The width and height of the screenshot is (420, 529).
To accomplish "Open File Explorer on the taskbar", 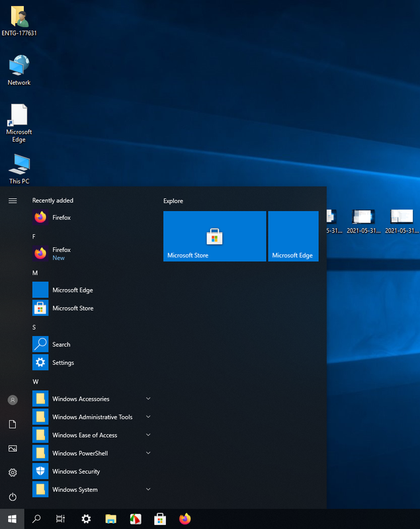I will tap(110, 519).
